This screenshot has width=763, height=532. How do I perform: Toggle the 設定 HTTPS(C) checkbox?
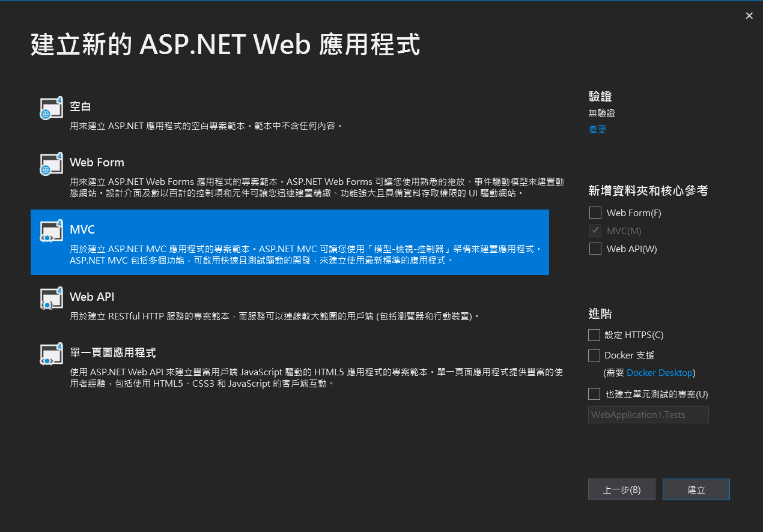(594, 335)
